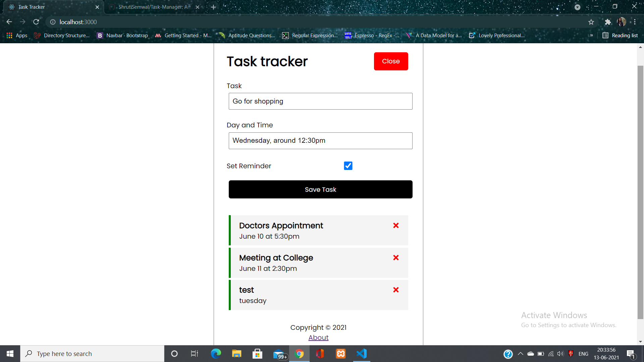644x362 pixels.
Task: Expand hidden bookmarks with double chevron
Action: click(591, 36)
